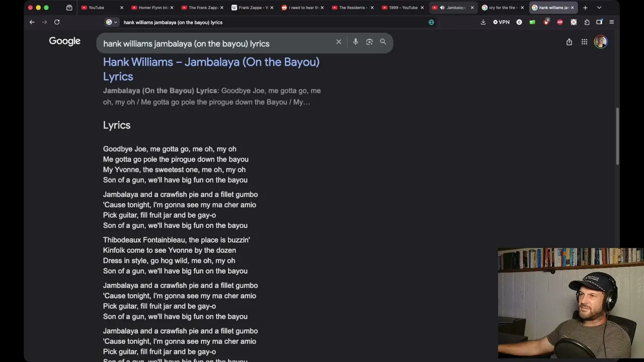Click the lyric line 'Goodbye Joe, me gotta go'
644x362 pixels.
pos(170,149)
